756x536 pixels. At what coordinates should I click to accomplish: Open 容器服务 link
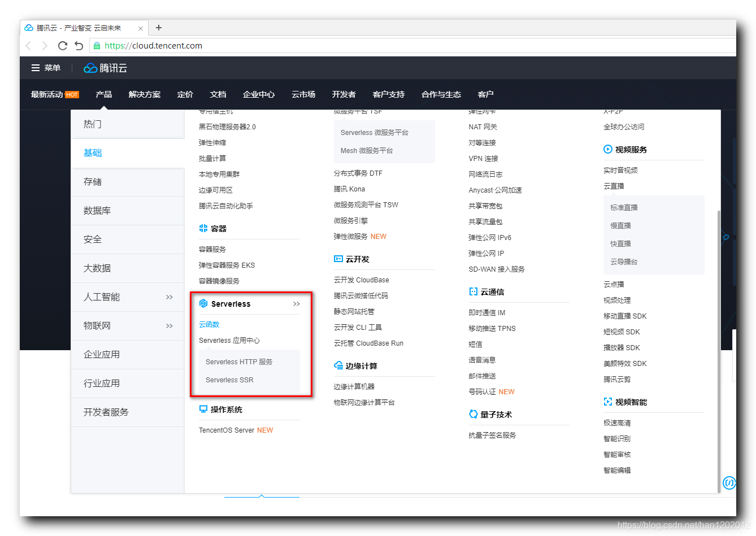[212, 249]
